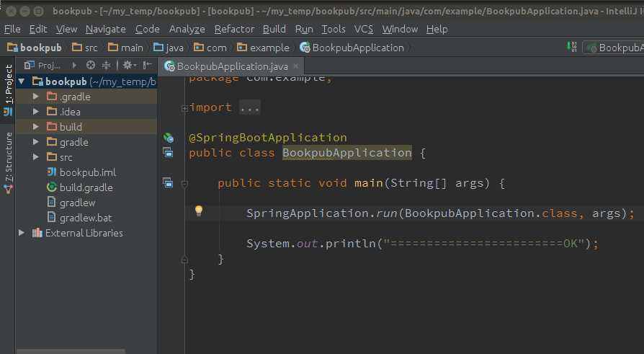
Task: Open the Project panel gear settings
Action: [129, 65]
